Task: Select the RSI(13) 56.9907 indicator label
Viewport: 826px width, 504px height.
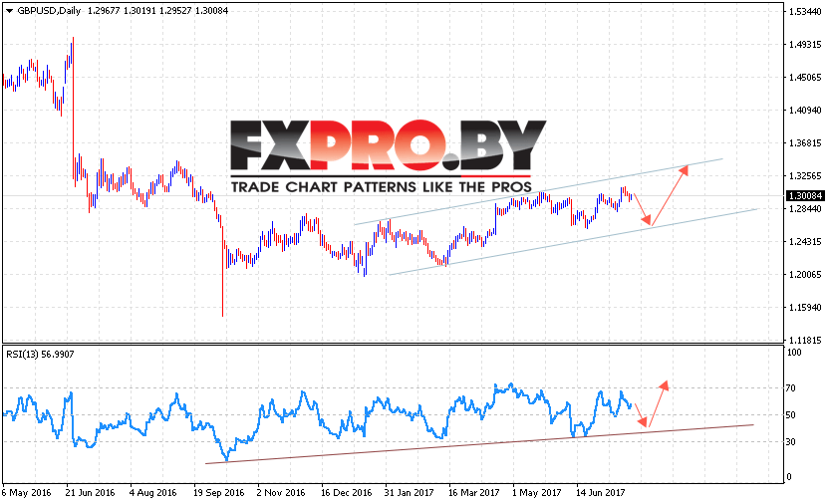Action: (40, 355)
